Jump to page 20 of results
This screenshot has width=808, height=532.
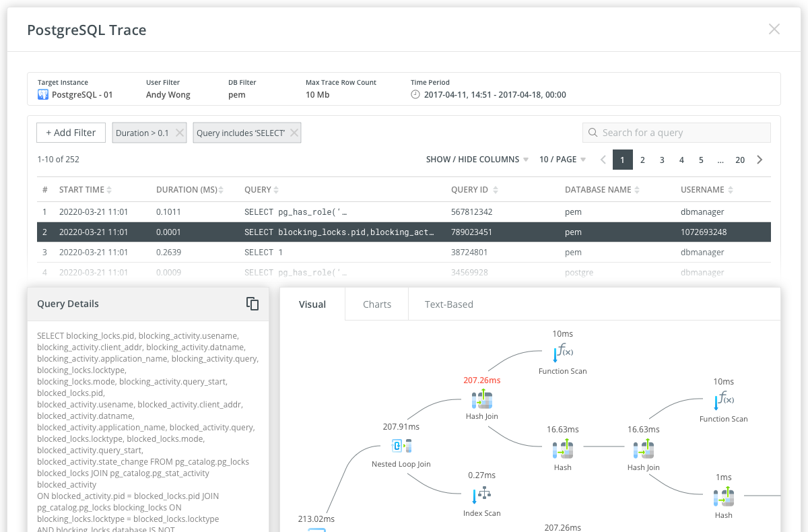(x=740, y=160)
